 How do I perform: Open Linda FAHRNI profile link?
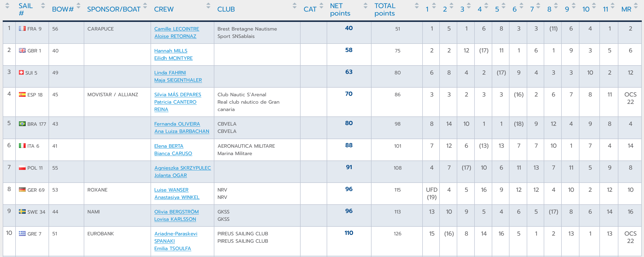point(170,73)
